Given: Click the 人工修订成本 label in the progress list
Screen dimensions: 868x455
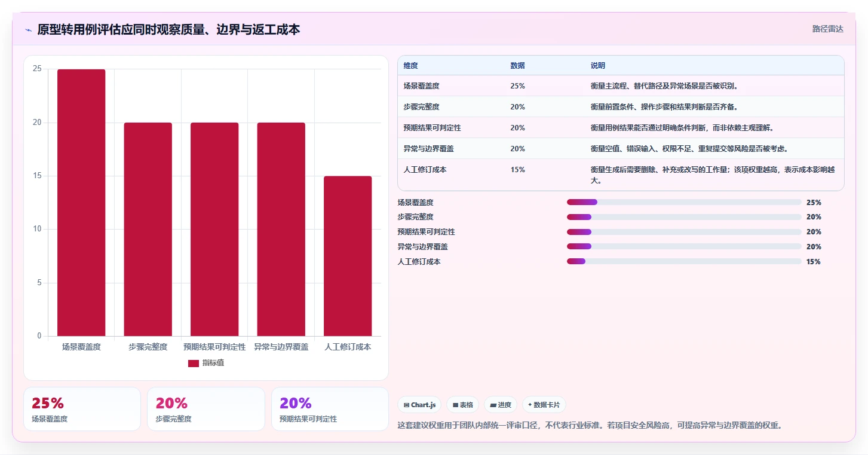Looking at the screenshot, I should pyautogui.click(x=419, y=261).
